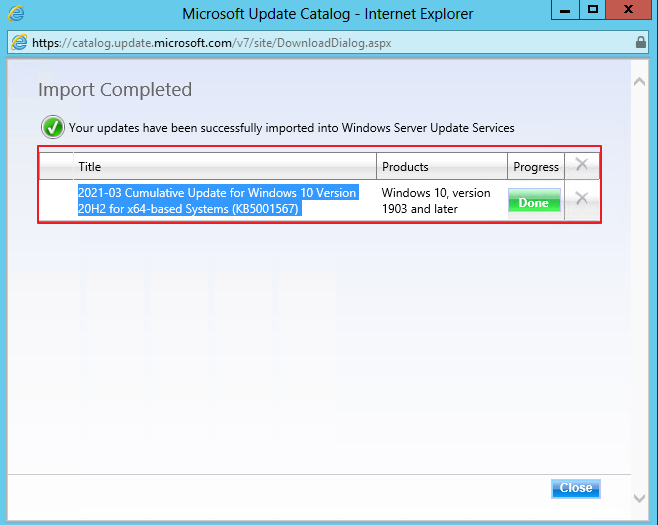
Task: Click the Close button at dialog bottom
Action: pyautogui.click(x=576, y=488)
